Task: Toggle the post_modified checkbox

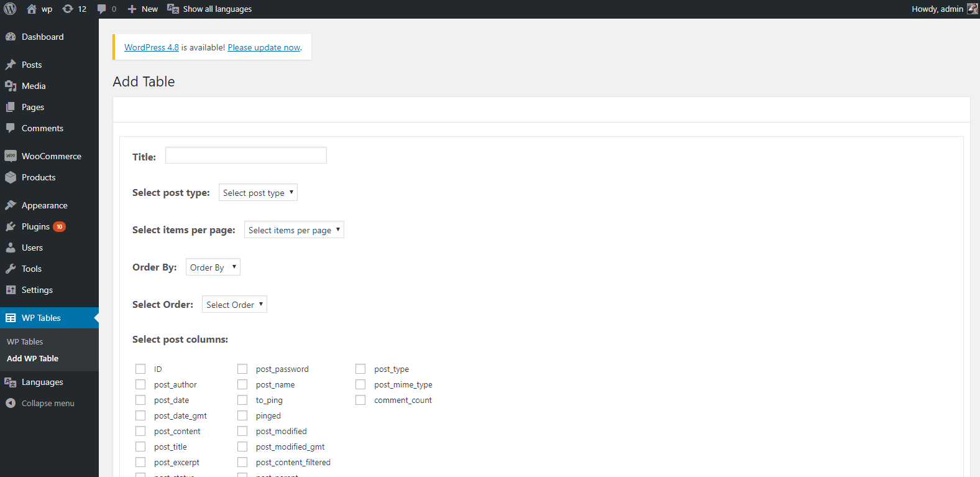Action: (242, 431)
